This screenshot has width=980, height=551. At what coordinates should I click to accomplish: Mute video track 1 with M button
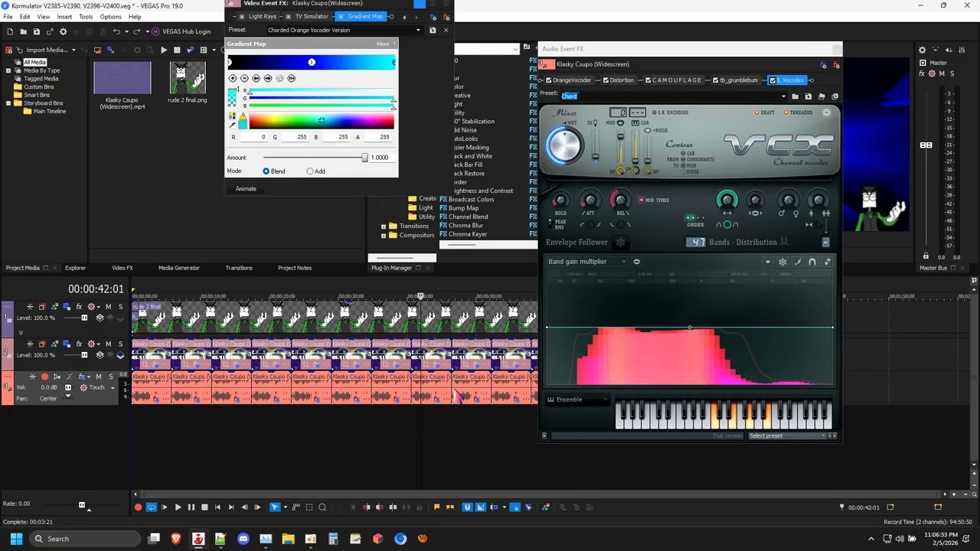click(108, 307)
